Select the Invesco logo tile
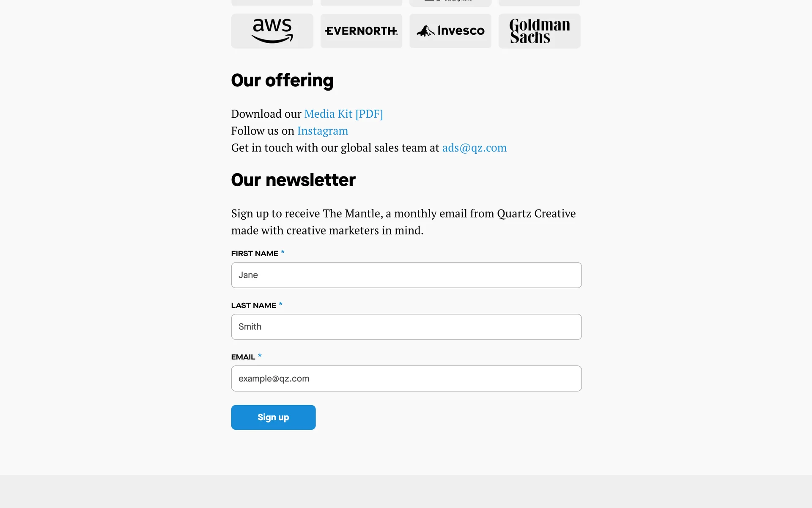The image size is (812, 508). [450, 31]
